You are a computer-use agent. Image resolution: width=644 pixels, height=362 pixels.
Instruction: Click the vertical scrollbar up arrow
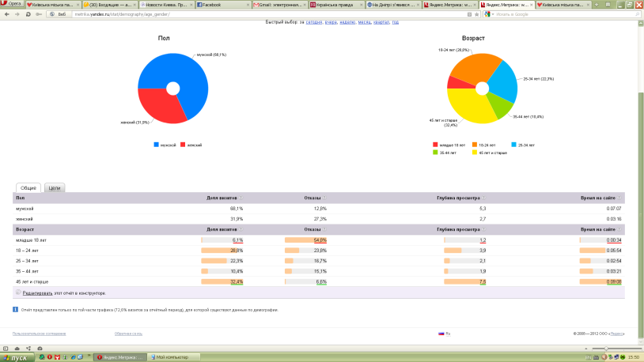(x=641, y=24)
